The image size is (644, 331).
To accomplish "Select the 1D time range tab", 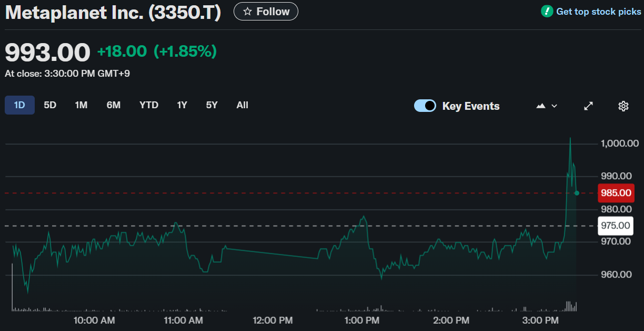I will [x=19, y=105].
